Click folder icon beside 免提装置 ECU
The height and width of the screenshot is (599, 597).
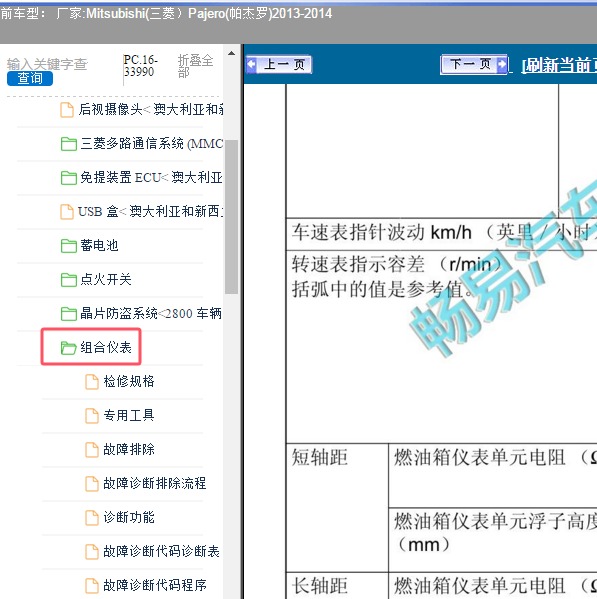click(69, 178)
